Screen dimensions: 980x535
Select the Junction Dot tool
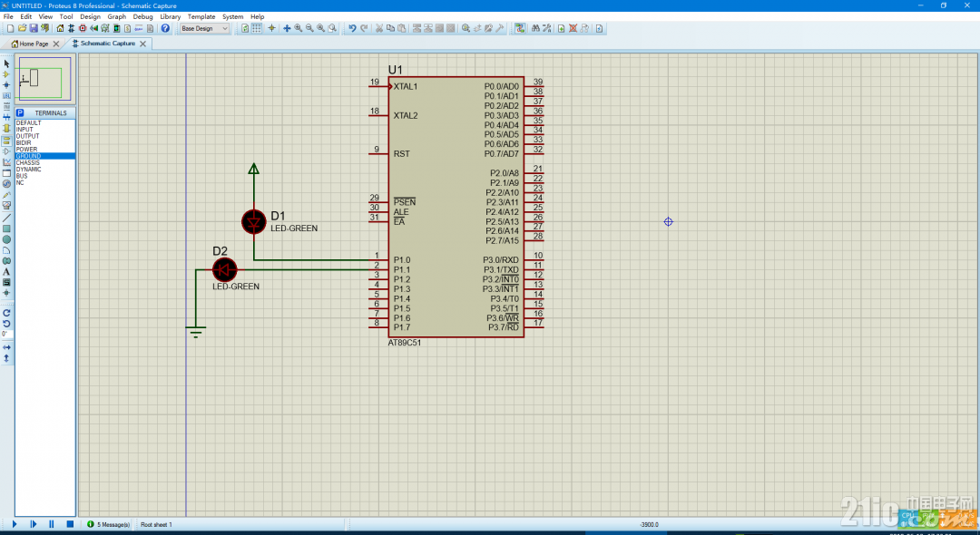pos(7,85)
